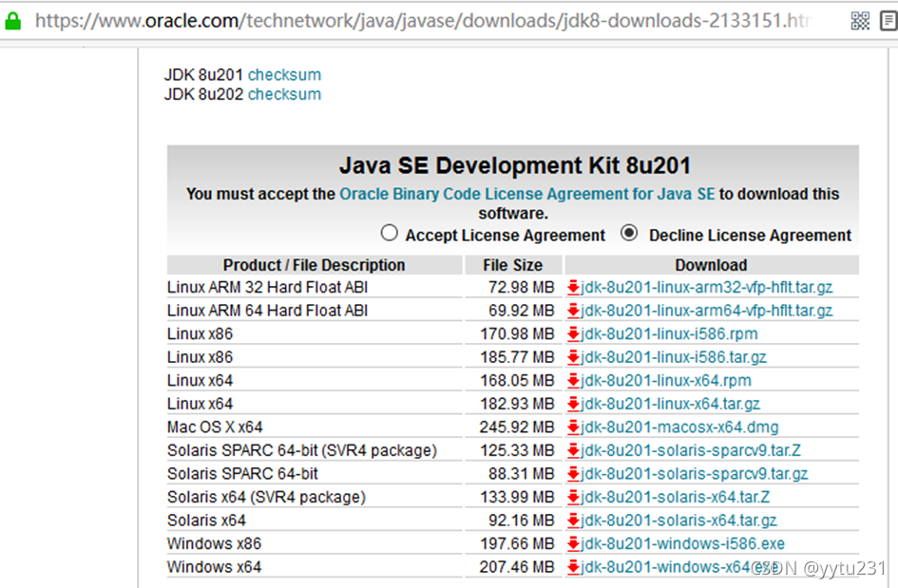Open the JDK 8u202 checksum link

pos(284,94)
